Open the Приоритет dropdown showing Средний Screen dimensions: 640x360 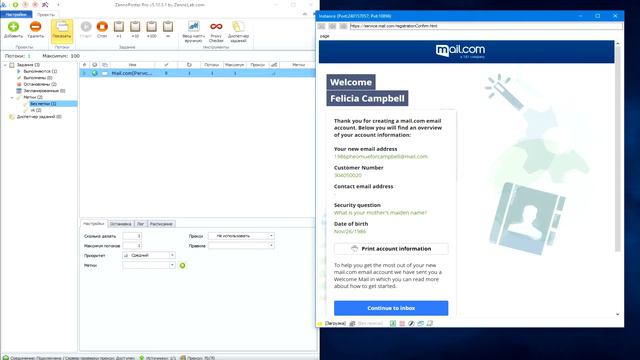click(149, 255)
